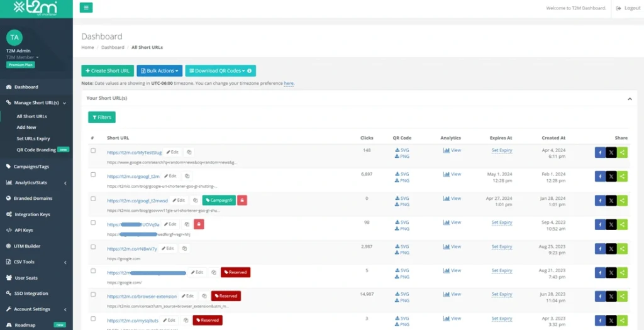
Task: Open the Bulk Actions dropdown
Action: pyautogui.click(x=160, y=71)
